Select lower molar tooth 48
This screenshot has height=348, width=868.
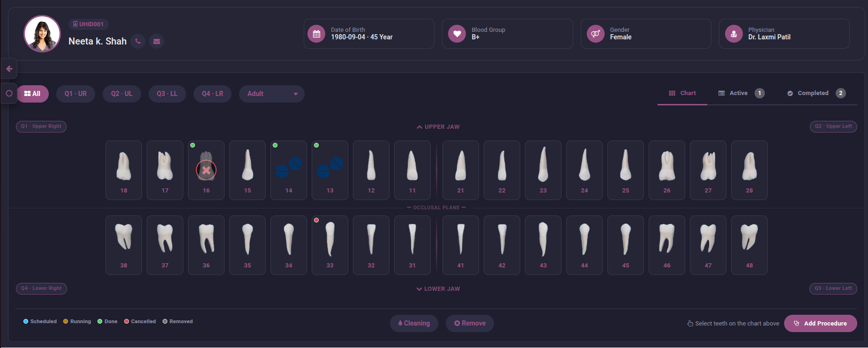click(x=749, y=245)
